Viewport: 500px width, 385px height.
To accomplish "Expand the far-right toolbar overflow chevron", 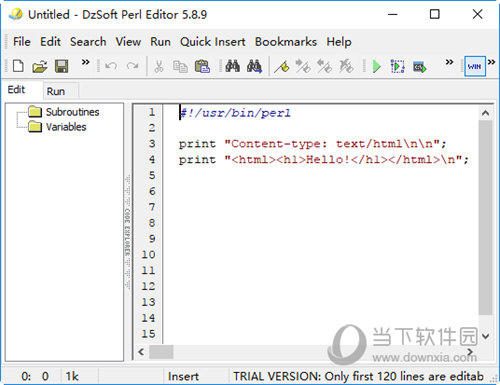I will click(x=491, y=62).
